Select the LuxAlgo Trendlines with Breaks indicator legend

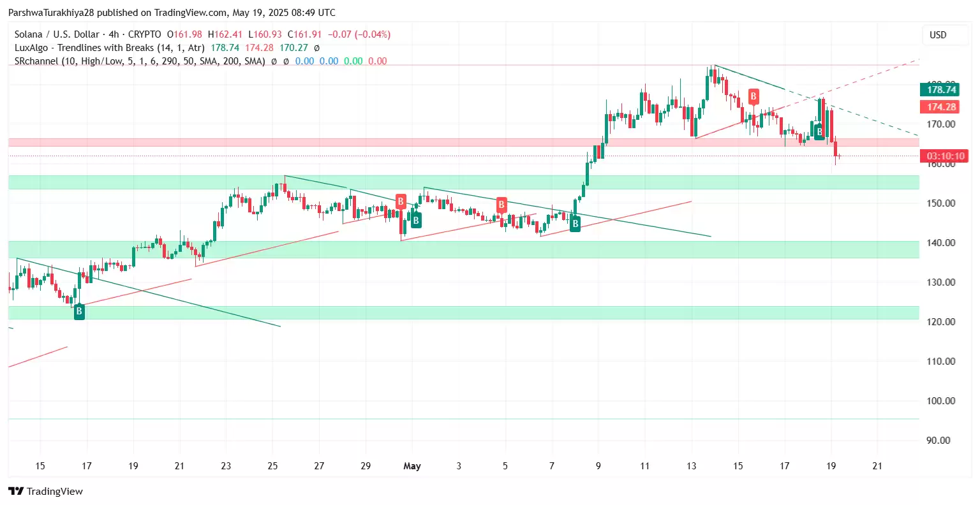(x=109, y=48)
